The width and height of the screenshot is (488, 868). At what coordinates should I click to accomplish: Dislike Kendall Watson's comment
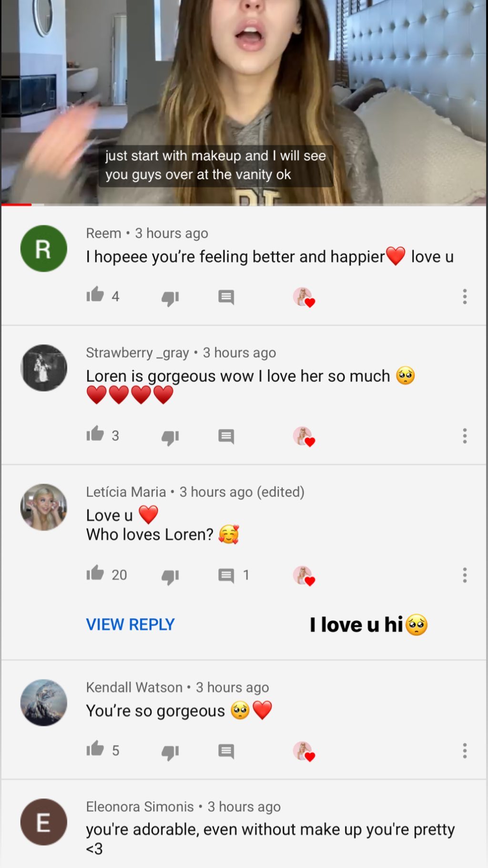pyautogui.click(x=170, y=752)
